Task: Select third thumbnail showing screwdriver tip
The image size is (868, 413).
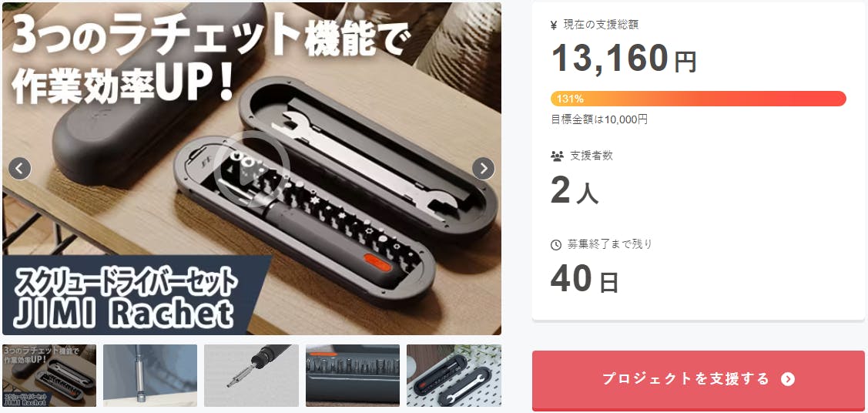Action: click(251, 376)
